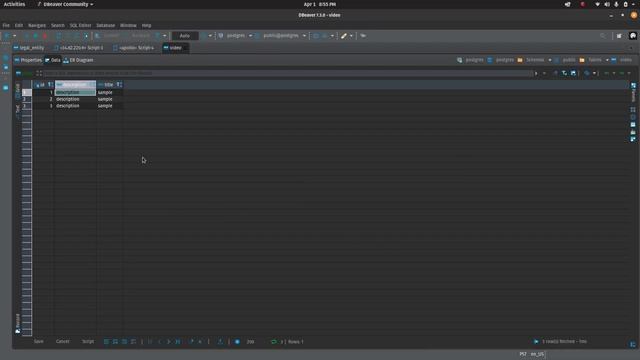This screenshot has width=640, height=360.
Task: Open the DBeaver Community app menu
Action: (x=66, y=4)
